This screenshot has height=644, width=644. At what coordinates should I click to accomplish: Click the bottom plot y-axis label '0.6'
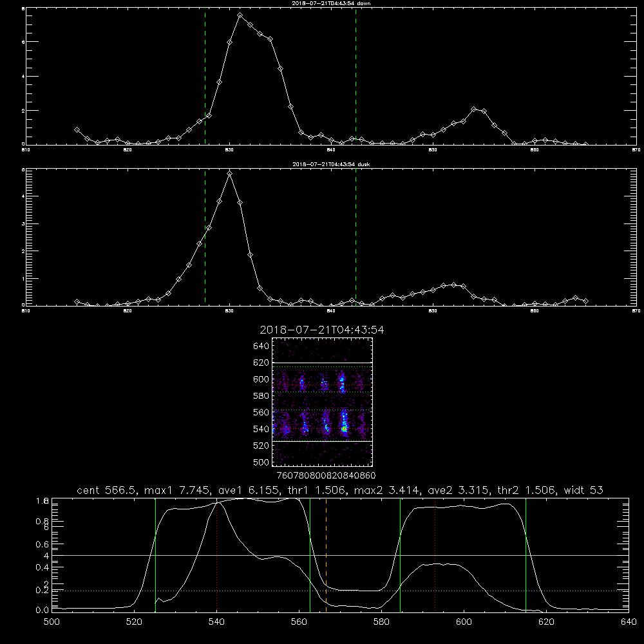point(42,545)
